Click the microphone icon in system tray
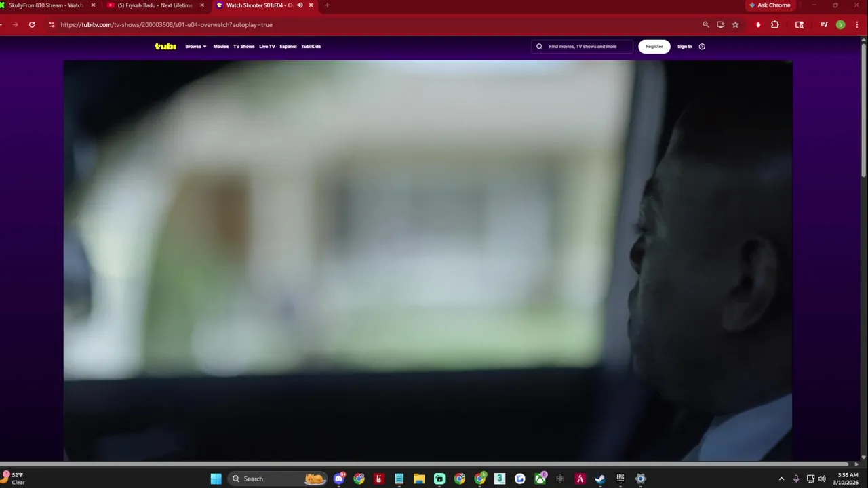 796,479
